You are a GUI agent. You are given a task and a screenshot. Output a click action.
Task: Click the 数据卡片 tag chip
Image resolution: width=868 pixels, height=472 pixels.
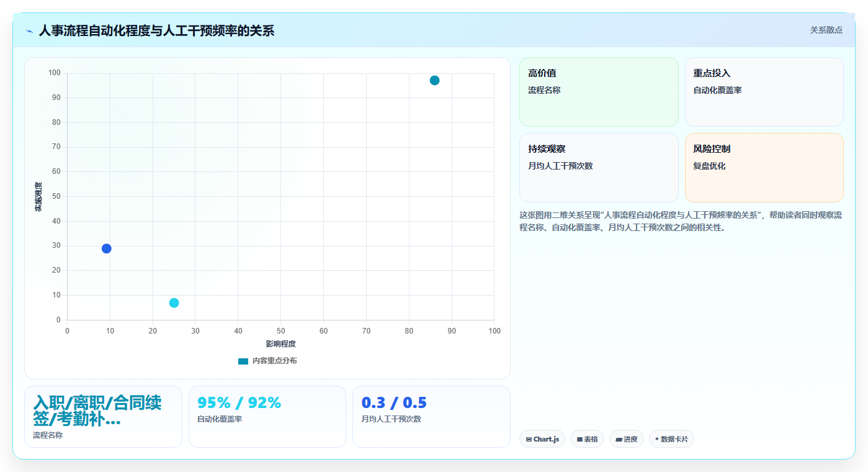coord(671,439)
